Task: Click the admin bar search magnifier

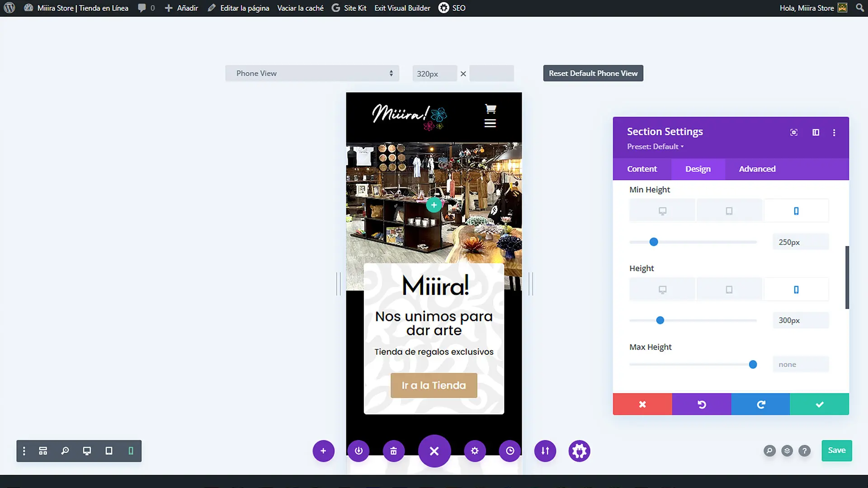Action: [860, 8]
